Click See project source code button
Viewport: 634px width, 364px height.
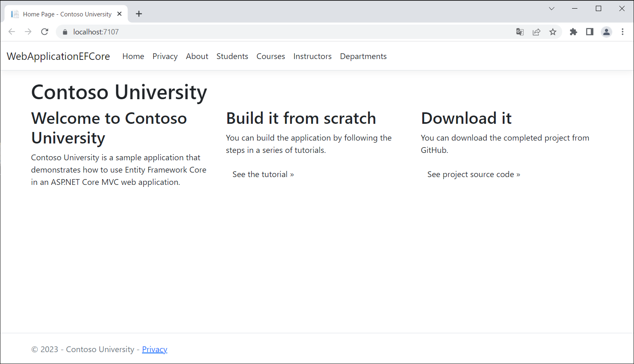(474, 174)
